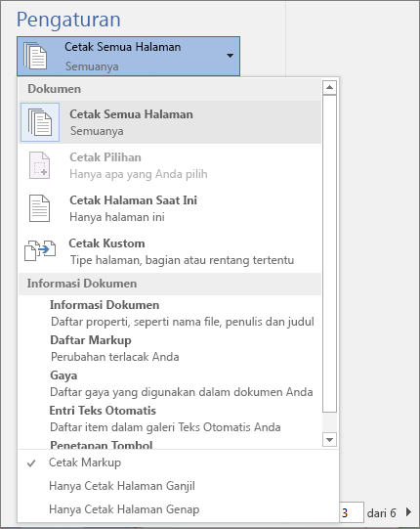Choose the Daftar Markup entry
The height and width of the screenshot is (529, 420).
coord(170,348)
